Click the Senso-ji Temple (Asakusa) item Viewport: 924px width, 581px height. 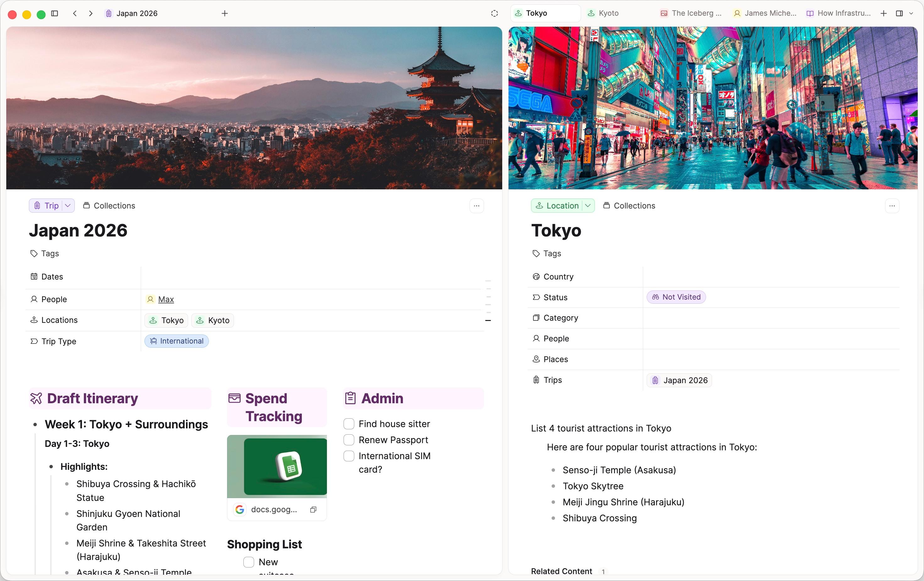pos(619,470)
